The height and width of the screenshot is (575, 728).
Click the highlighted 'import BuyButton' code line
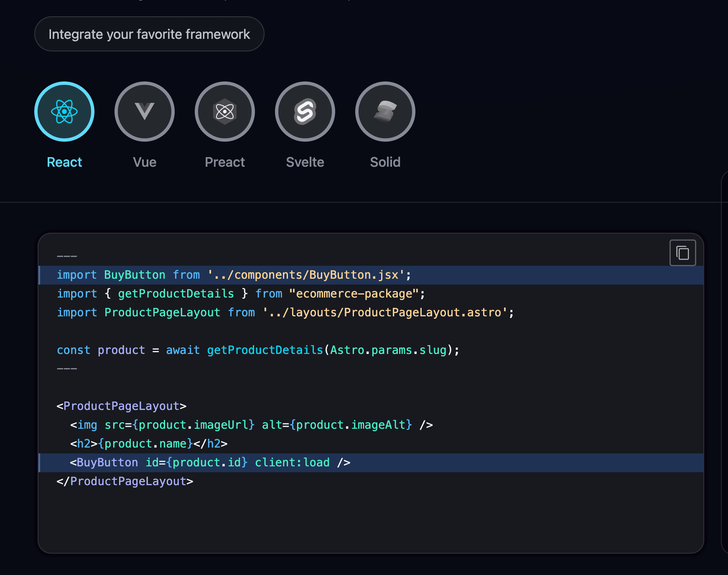371,275
